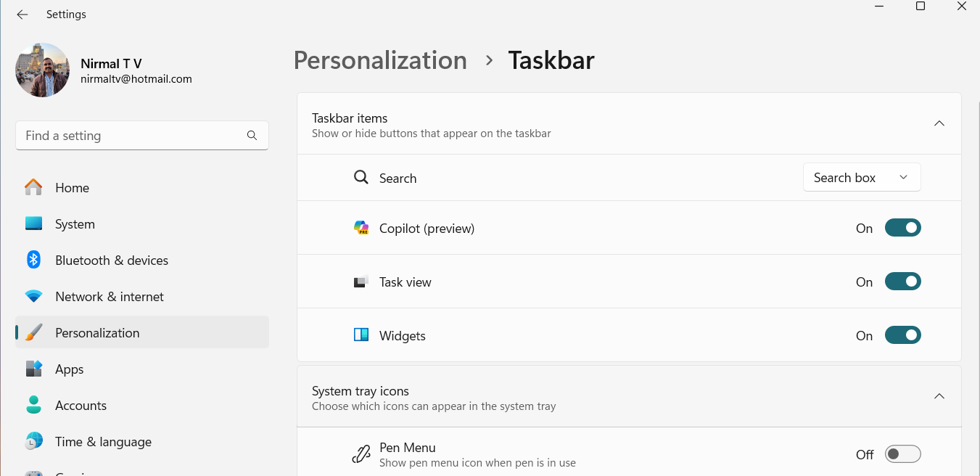Viewport: 980px width, 476px height.
Task: Close the Settings window
Action: 962,7
